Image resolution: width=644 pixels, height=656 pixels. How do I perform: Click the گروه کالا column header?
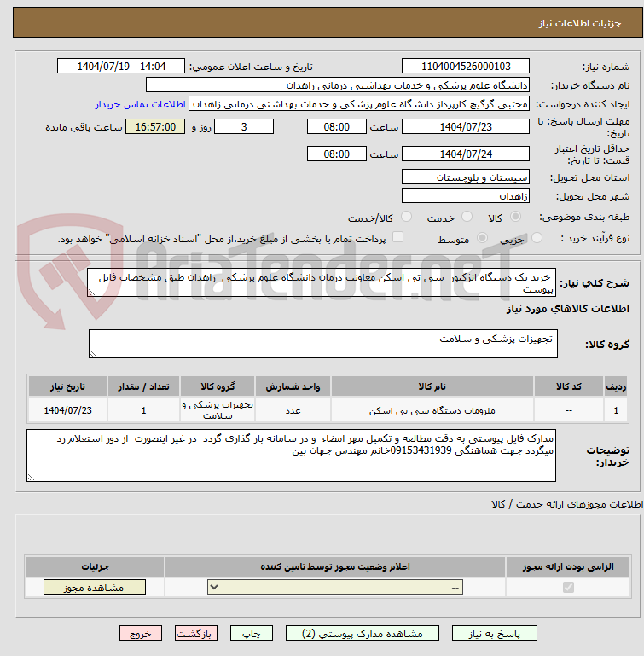pyautogui.click(x=218, y=386)
